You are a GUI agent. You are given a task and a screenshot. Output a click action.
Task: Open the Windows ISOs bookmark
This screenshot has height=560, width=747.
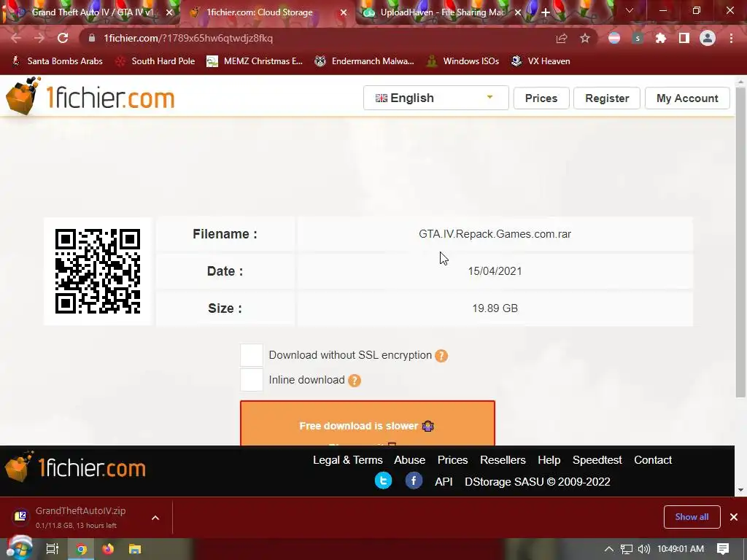pyautogui.click(x=462, y=61)
